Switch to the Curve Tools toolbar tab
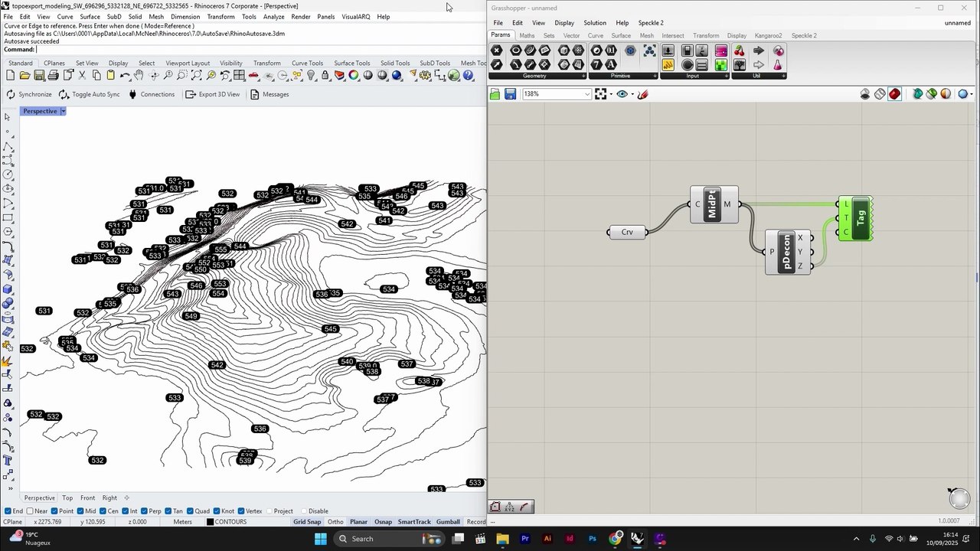The height and width of the screenshot is (551, 980). pos(307,63)
